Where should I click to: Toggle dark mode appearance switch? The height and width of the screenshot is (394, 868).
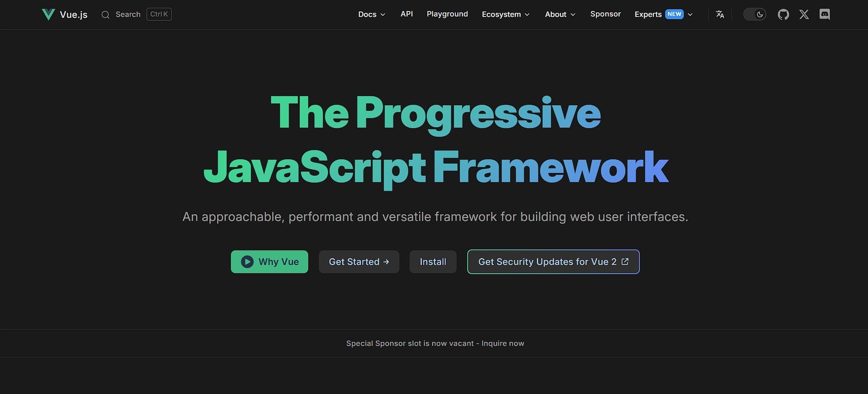click(754, 15)
